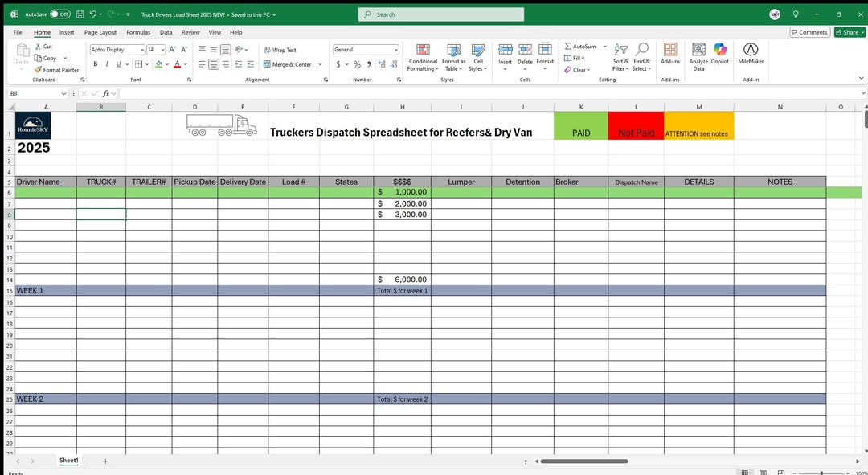Toggle bold formatting
The width and height of the screenshot is (868, 475).
95,63
